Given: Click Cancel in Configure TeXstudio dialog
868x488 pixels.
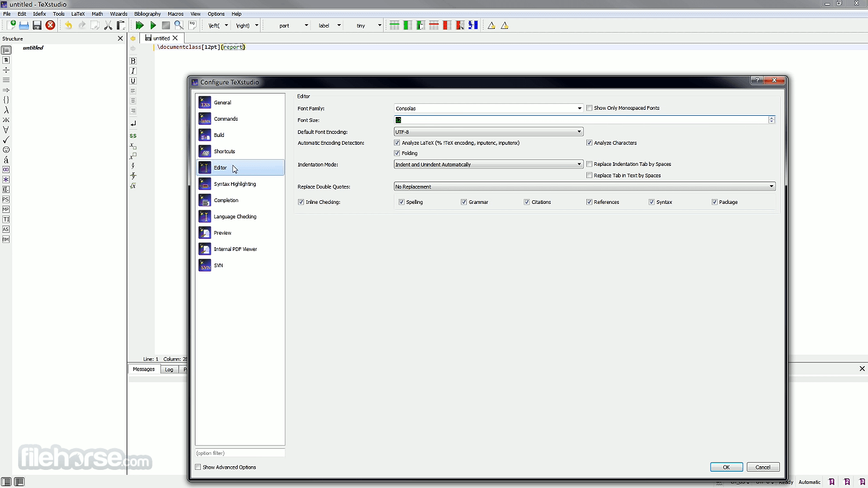Looking at the screenshot, I should pos(763,467).
